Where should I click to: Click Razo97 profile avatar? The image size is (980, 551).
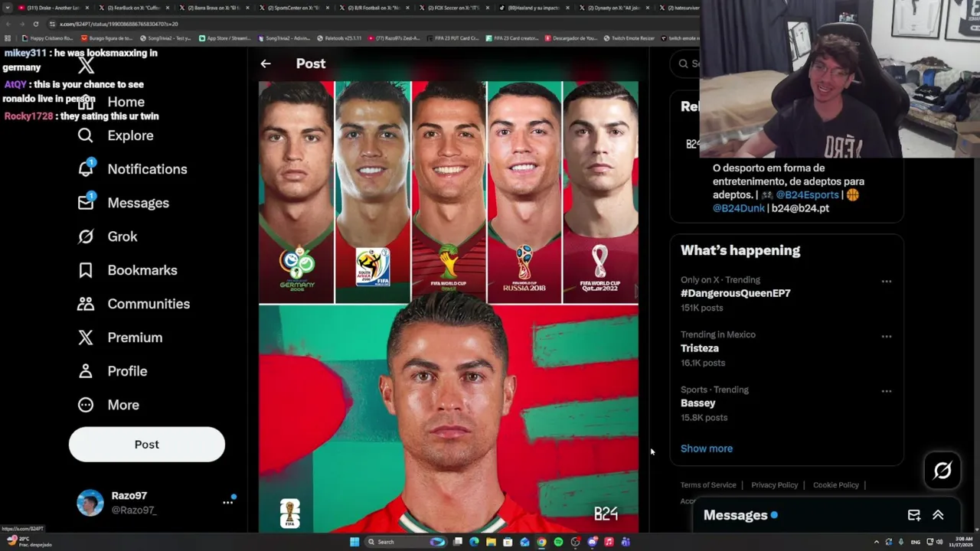click(90, 503)
